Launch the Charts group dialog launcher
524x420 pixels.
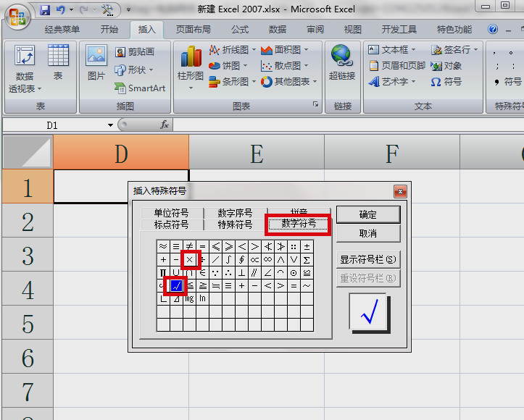[x=315, y=104]
